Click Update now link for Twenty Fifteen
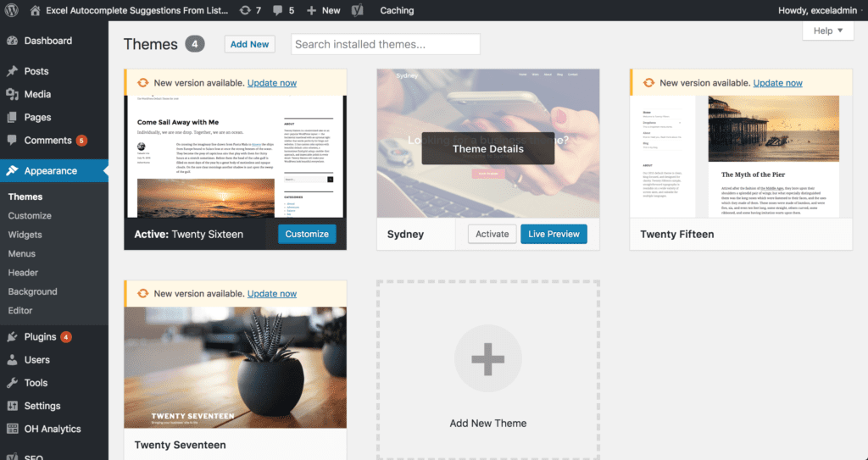The height and width of the screenshot is (460, 868). pos(778,82)
